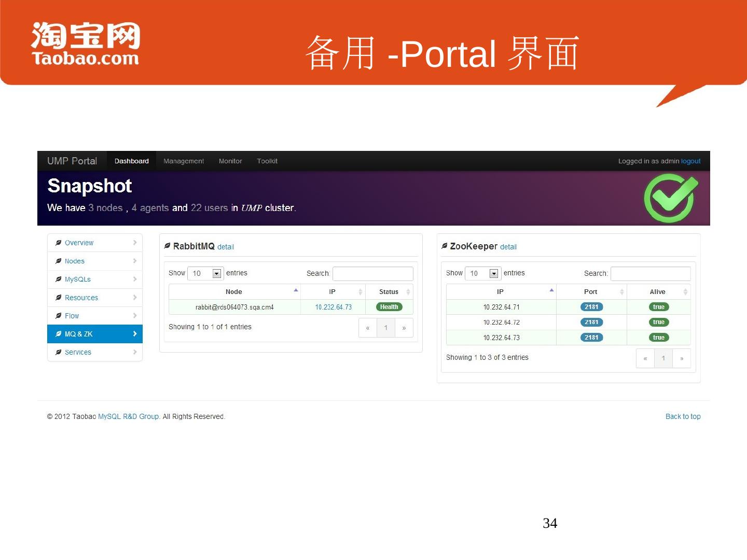Open the Toolkit menu item
The height and width of the screenshot is (560, 747).
267,161
